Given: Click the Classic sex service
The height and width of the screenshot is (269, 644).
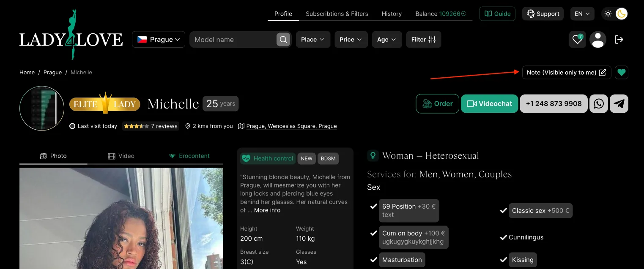Looking at the screenshot, I should tap(540, 210).
